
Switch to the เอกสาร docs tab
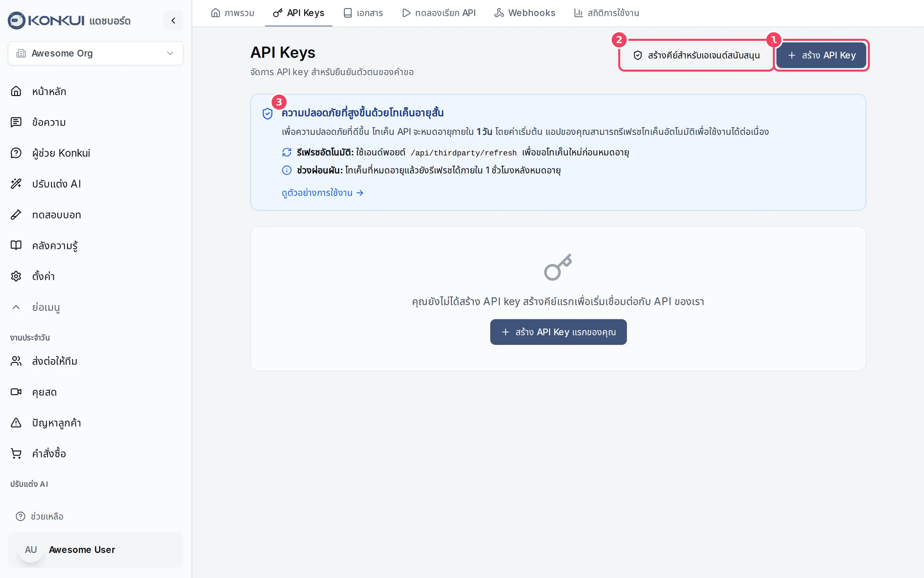pyautogui.click(x=363, y=13)
